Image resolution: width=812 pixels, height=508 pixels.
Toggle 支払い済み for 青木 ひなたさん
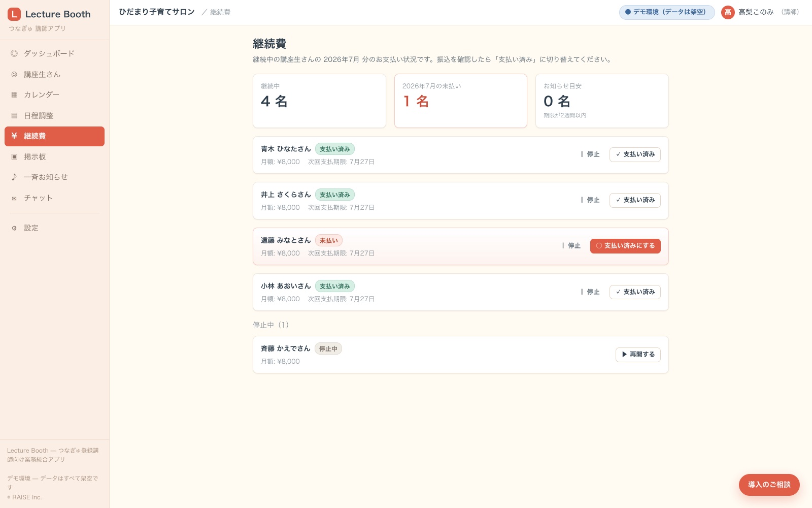pos(635,154)
